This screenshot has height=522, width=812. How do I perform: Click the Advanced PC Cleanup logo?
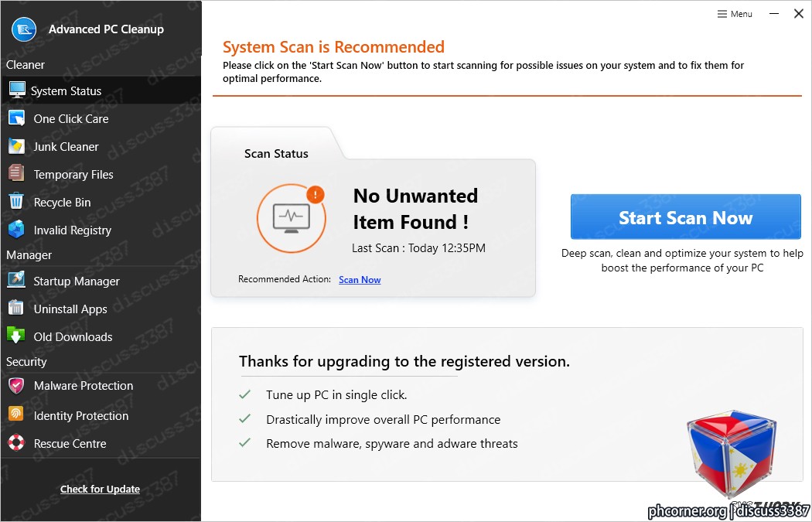[24, 29]
